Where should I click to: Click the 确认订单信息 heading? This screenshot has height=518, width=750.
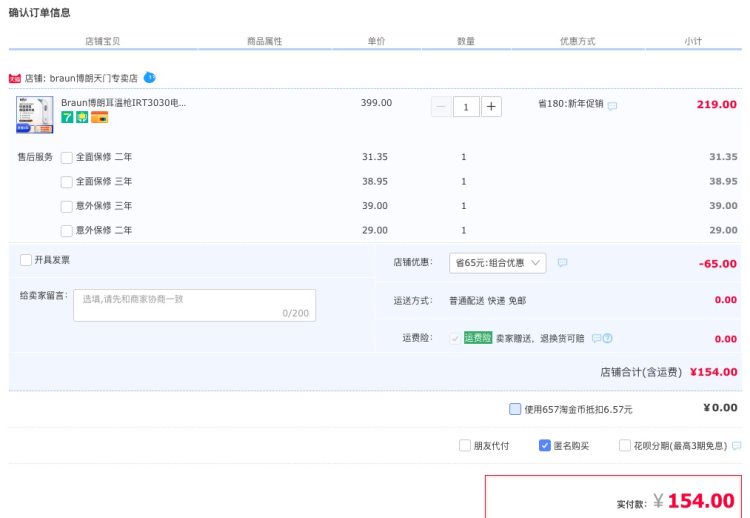[x=40, y=13]
